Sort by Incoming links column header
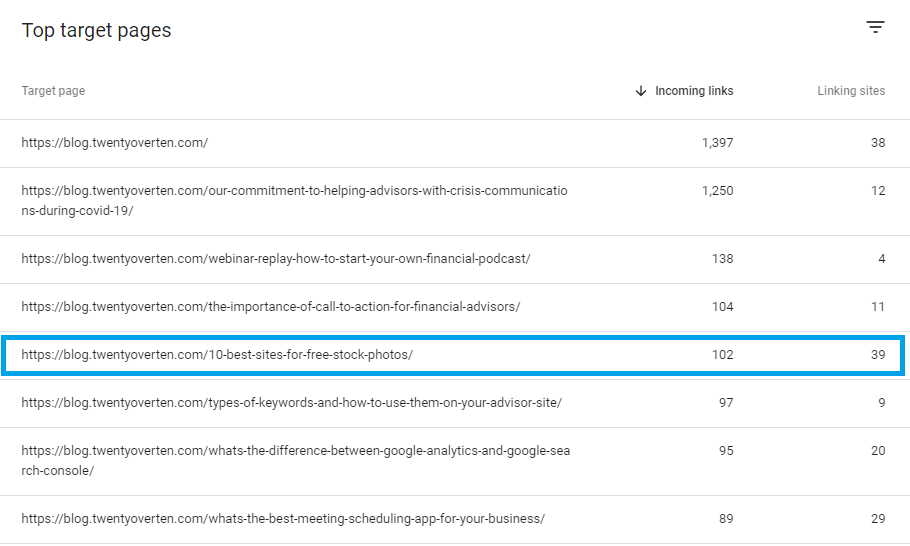The width and height of the screenshot is (910, 546). tap(694, 91)
